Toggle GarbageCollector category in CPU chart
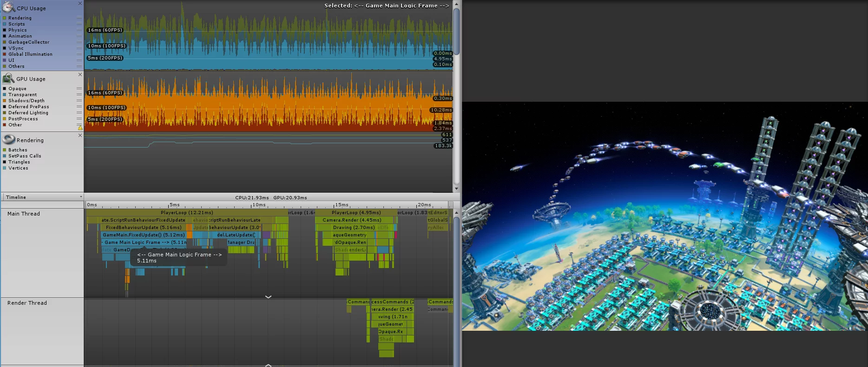Screen dimensions: 868x367 5,42
